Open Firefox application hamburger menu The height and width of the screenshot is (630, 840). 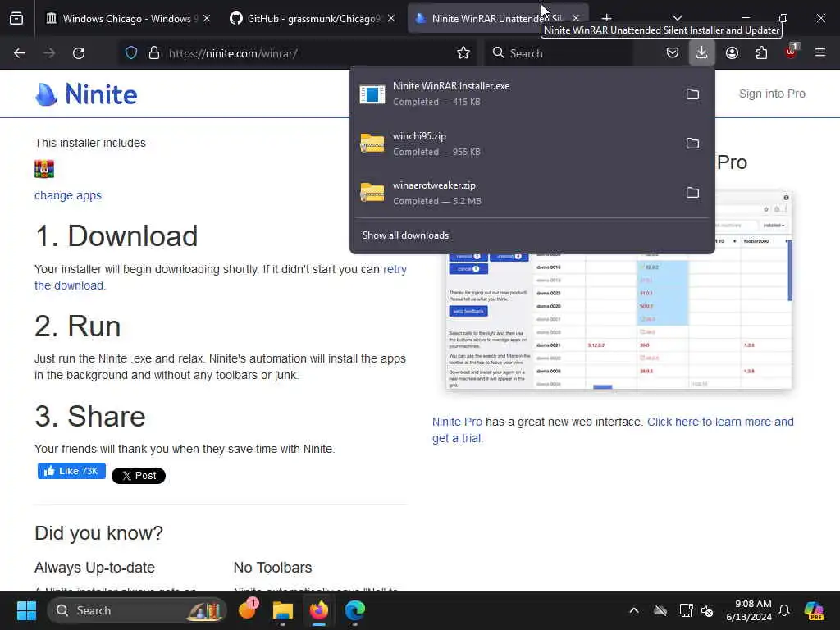[x=820, y=53]
